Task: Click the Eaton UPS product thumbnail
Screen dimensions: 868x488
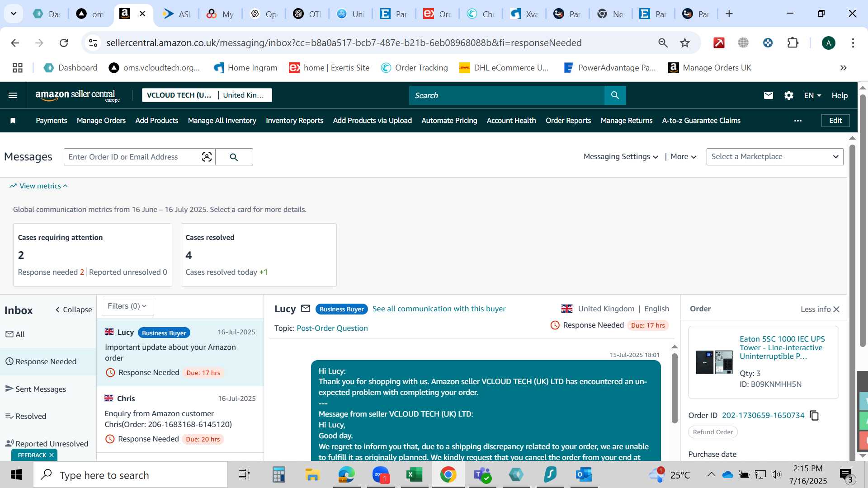Action: tap(714, 362)
